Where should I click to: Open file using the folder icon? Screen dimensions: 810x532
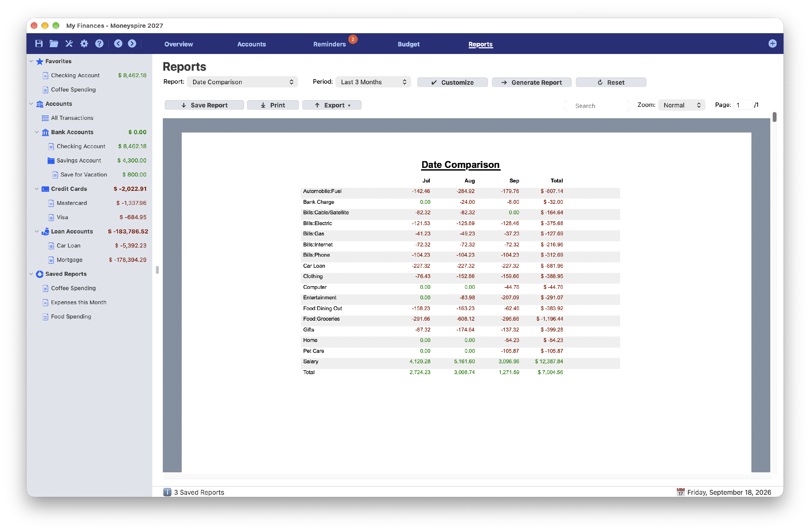(x=54, y=43)
